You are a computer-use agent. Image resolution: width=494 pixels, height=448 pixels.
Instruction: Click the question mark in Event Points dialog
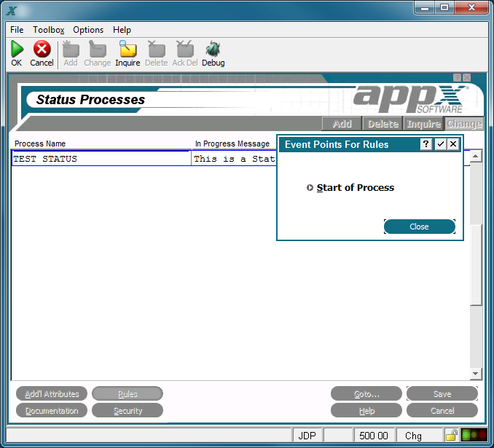point(426,144)
